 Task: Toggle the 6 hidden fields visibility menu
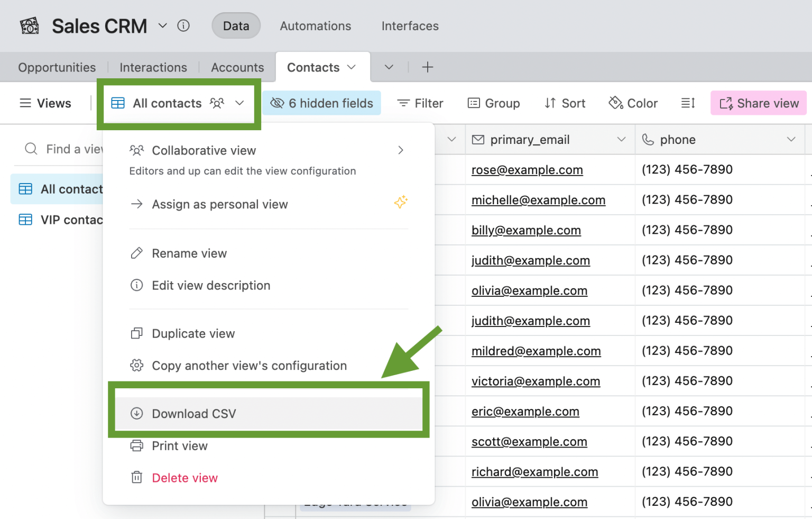tap(322, 103)
